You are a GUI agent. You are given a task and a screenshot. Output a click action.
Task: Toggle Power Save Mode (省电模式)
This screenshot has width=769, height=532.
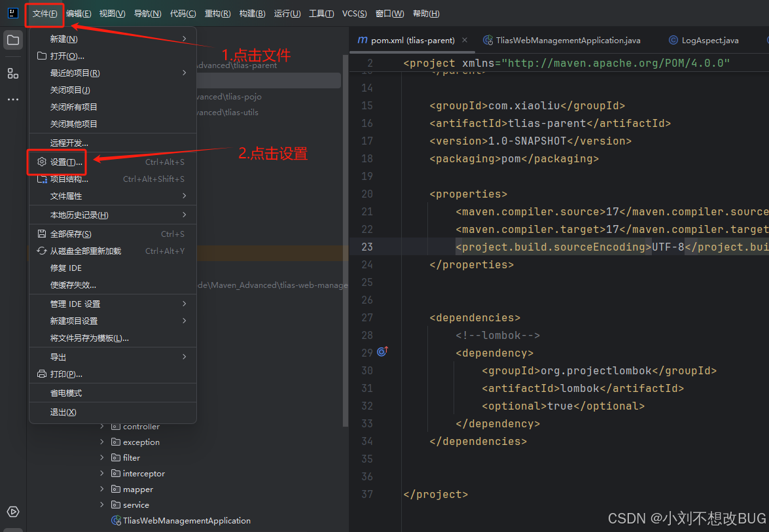(x=113, y=393)
